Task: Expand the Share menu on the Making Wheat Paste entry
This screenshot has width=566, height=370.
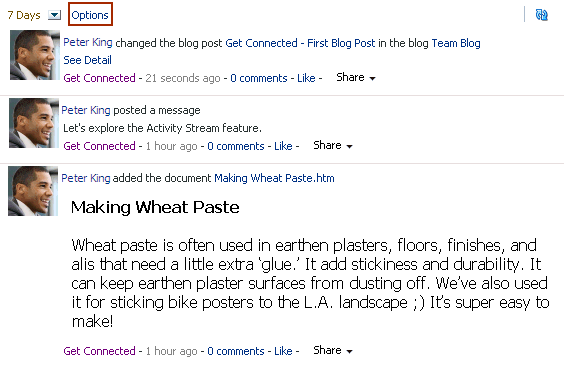Action: 333,350
